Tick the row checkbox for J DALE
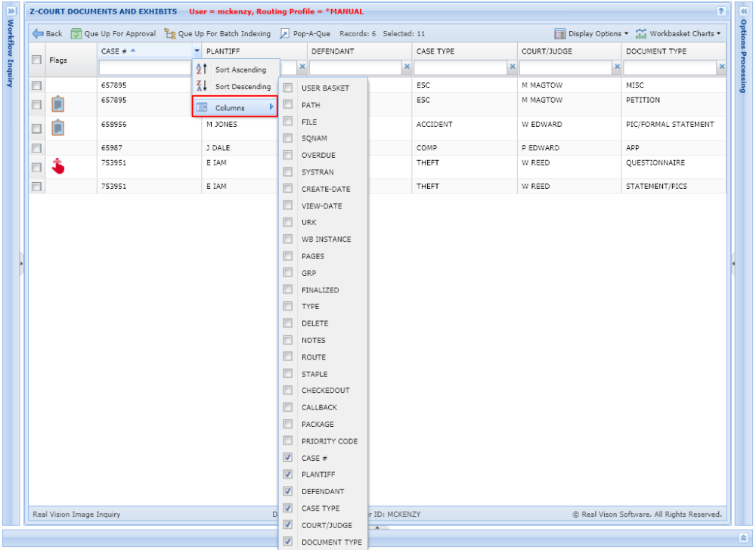Viewport: 756px width, 550px height. 36,148
